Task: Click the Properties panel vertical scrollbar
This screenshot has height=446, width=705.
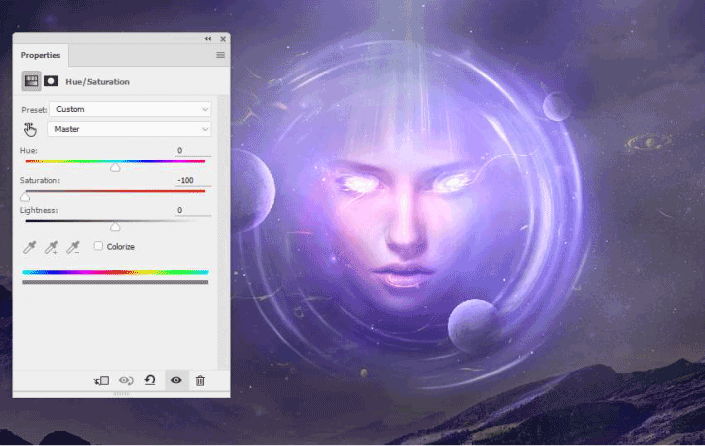Action: [223, 232]
